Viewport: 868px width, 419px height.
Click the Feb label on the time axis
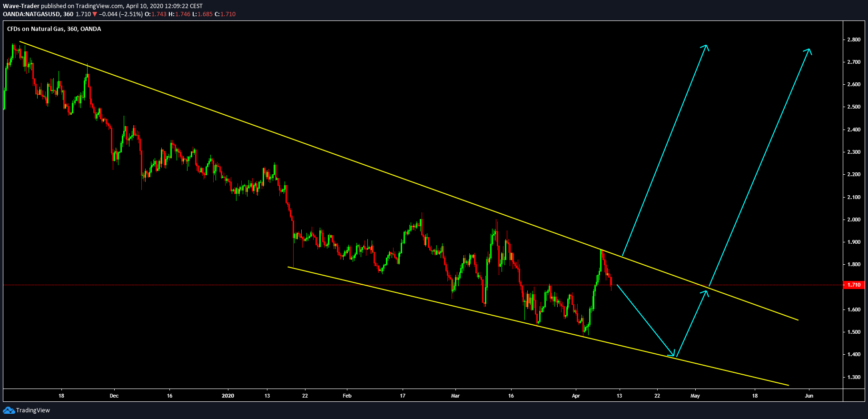(x=347, y=396)
